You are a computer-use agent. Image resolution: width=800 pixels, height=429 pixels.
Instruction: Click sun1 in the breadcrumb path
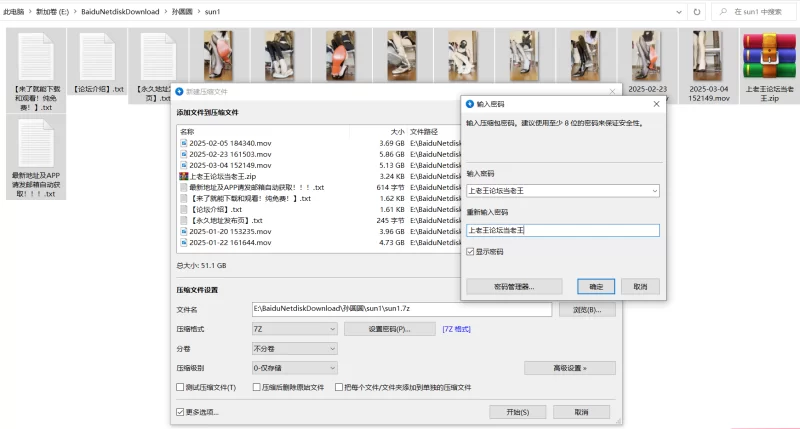212,12
